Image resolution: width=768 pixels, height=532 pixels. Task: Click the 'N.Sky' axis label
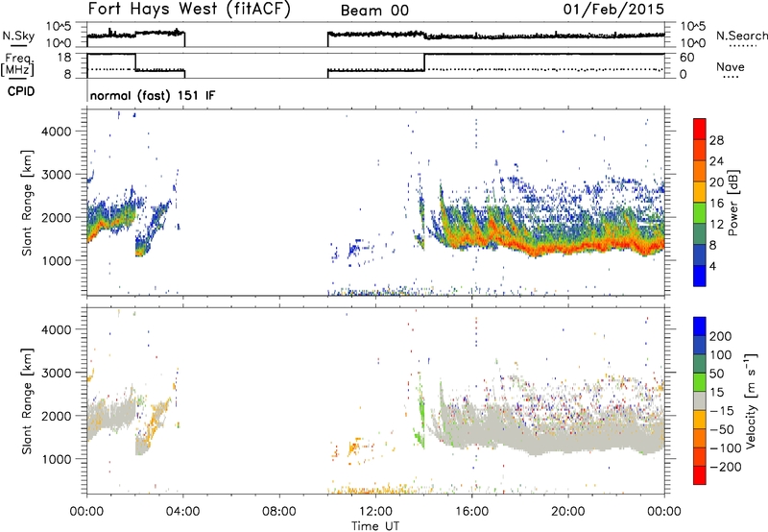(x=18, y=36)
